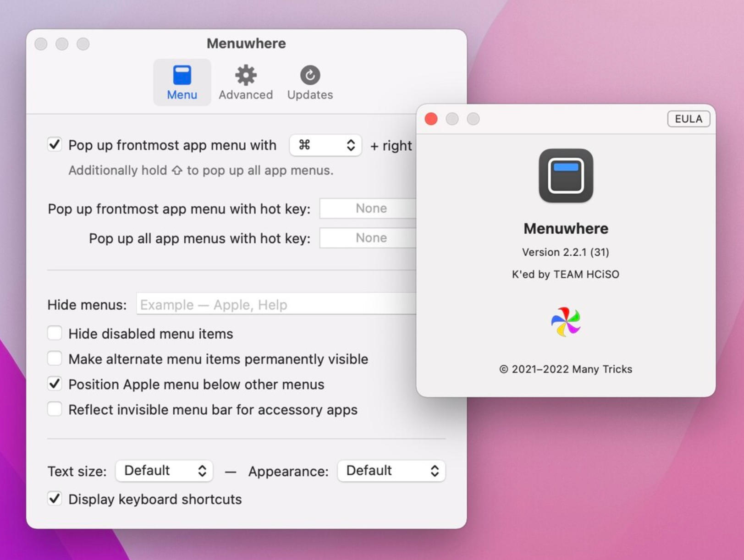The height and width of the screenshot is (560, 744).
Task: Close the About Menuwhere window
Action: pyautogui.click(x=431, y=119)
